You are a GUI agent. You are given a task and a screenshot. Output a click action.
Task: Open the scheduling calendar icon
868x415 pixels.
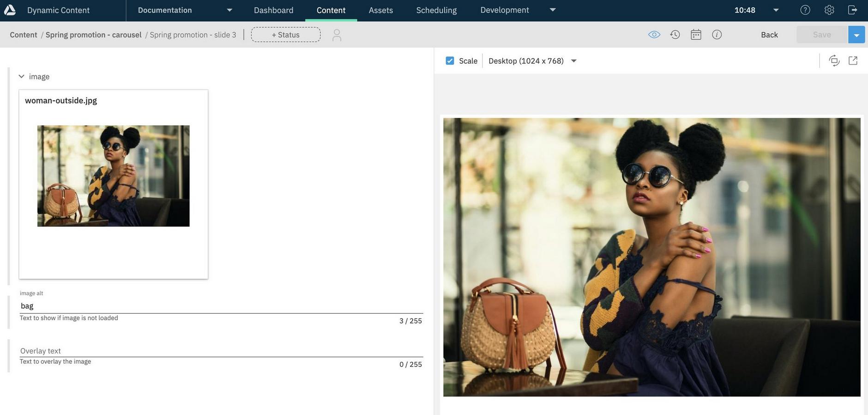696,35
